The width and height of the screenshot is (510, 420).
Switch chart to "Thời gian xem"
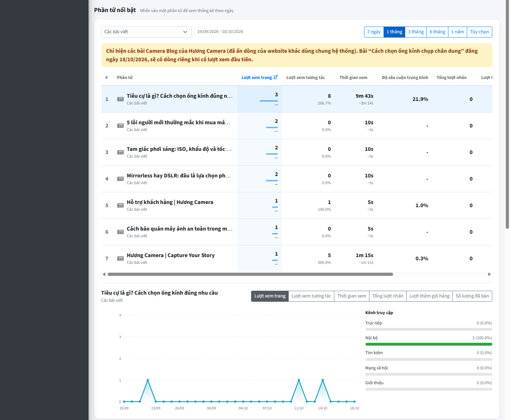tap(352, 296)
